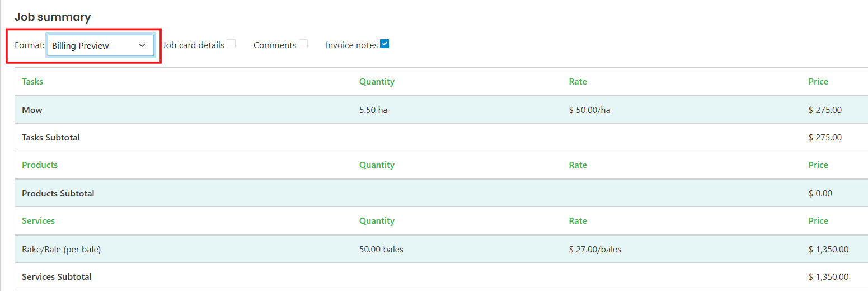
Task: Select the Mow task row
Action: coord(441,110)
